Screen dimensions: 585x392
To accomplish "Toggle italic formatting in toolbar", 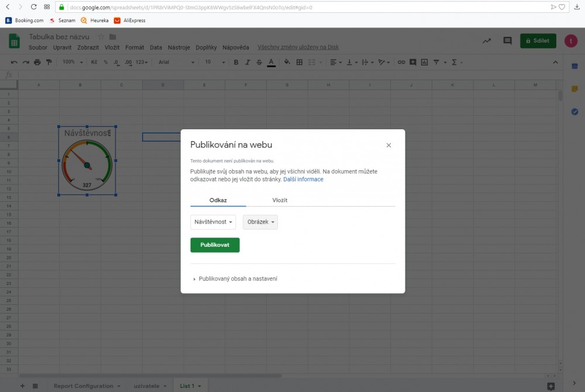I will pos(248,62).
